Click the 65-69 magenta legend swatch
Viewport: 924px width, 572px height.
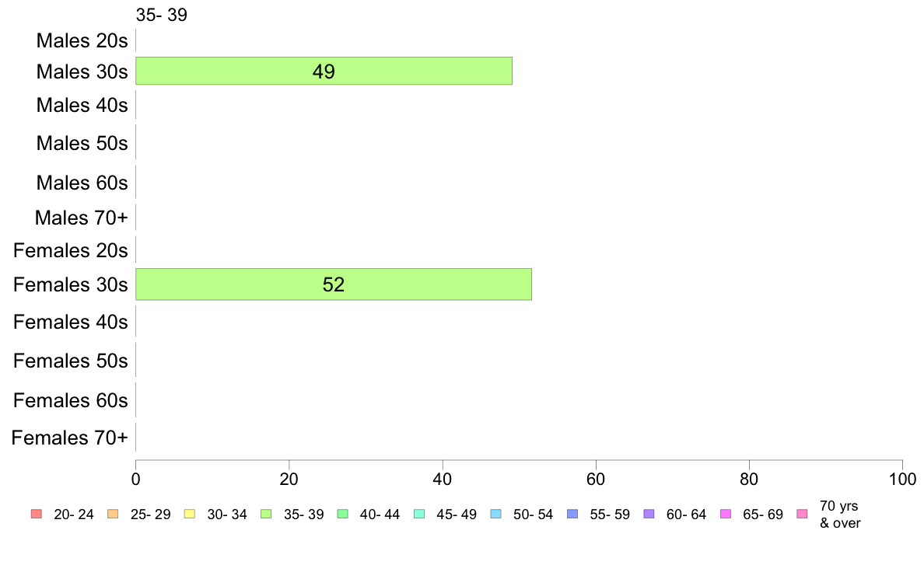(x=726, y=514)
